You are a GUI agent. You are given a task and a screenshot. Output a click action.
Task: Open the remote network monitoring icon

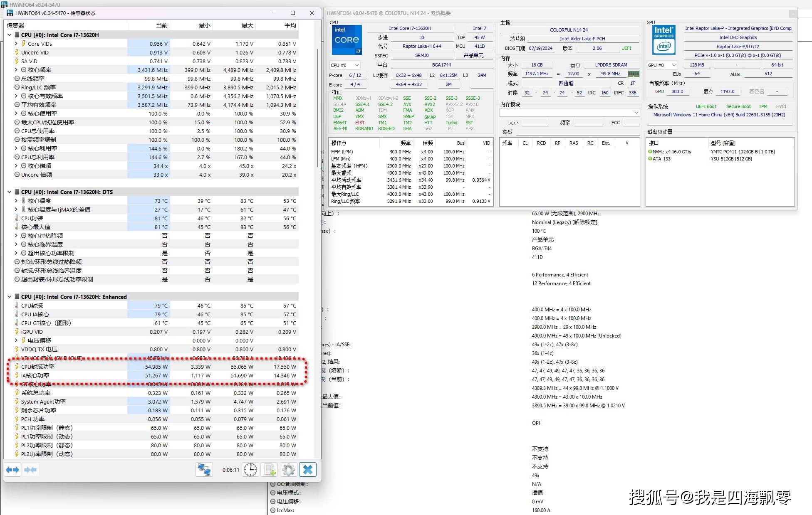[x=204, y=470]
